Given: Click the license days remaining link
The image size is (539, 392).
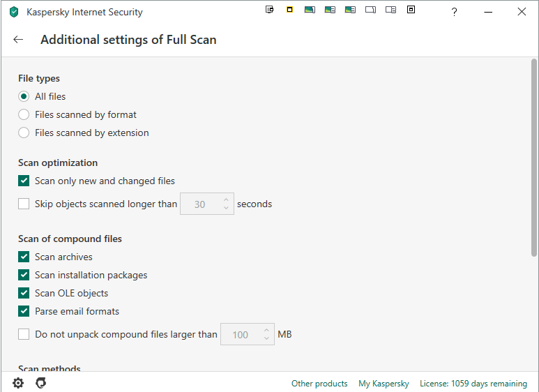Looking at the screenshot, I should coord(473,384).
